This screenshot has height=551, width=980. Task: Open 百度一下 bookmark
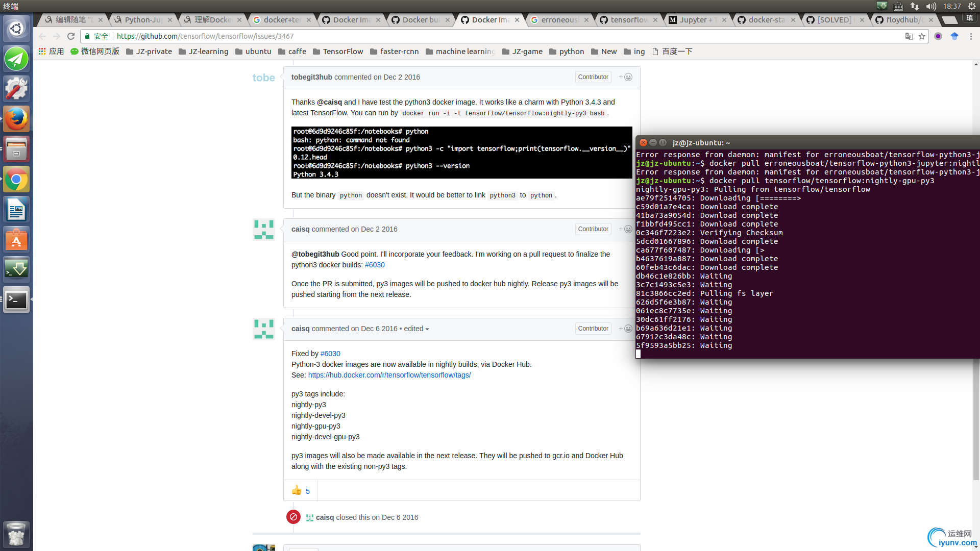pyautogui.click(x=672, y=52)
